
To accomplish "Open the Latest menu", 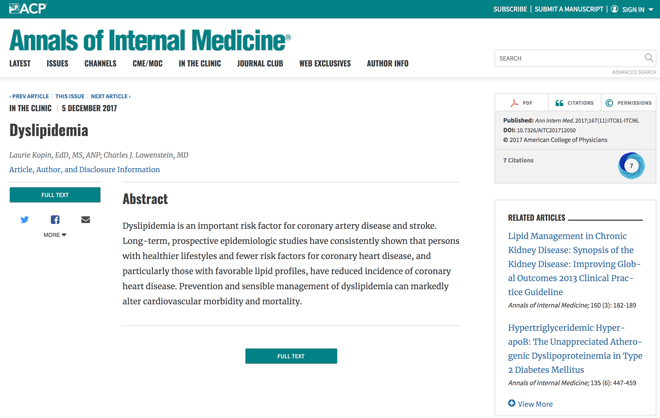I will [20, 63].
